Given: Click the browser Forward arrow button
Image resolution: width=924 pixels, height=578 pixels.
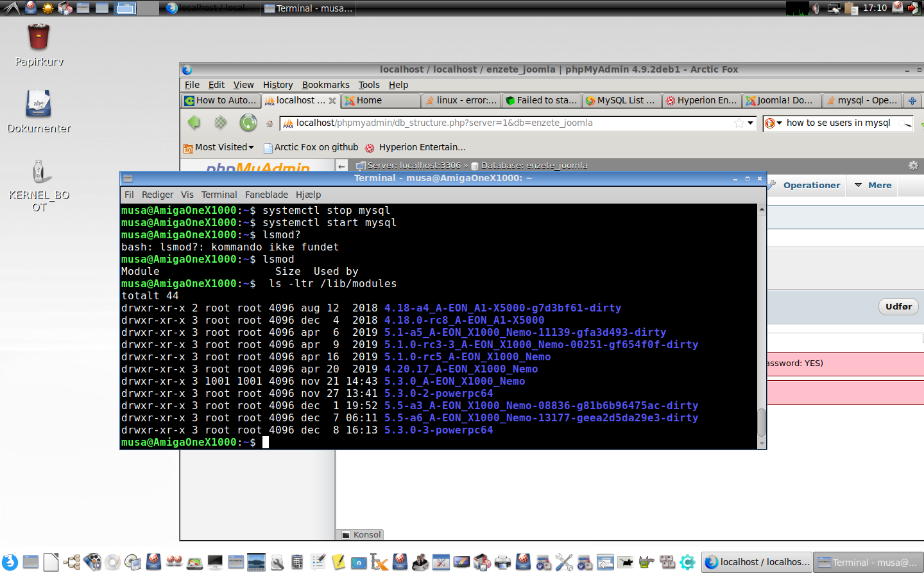Looking at the screenshot, I should click(x=221, y=122).
